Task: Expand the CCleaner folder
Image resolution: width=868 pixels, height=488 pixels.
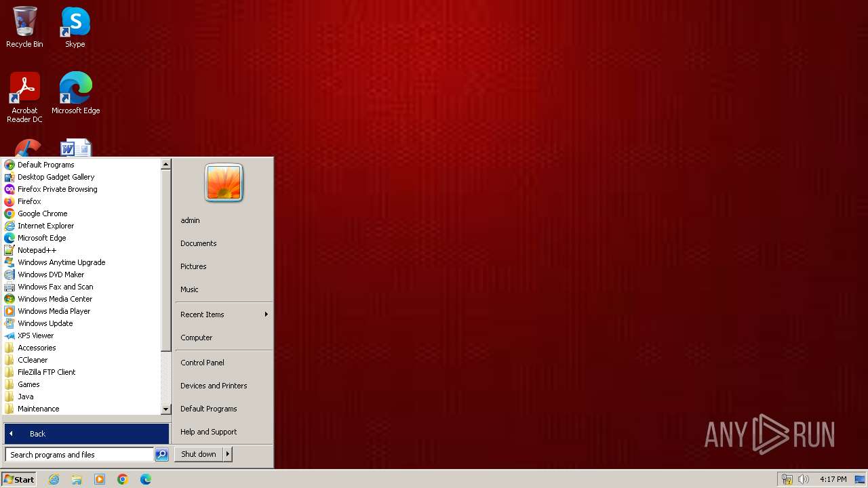Action: click(x=33, y=360)
